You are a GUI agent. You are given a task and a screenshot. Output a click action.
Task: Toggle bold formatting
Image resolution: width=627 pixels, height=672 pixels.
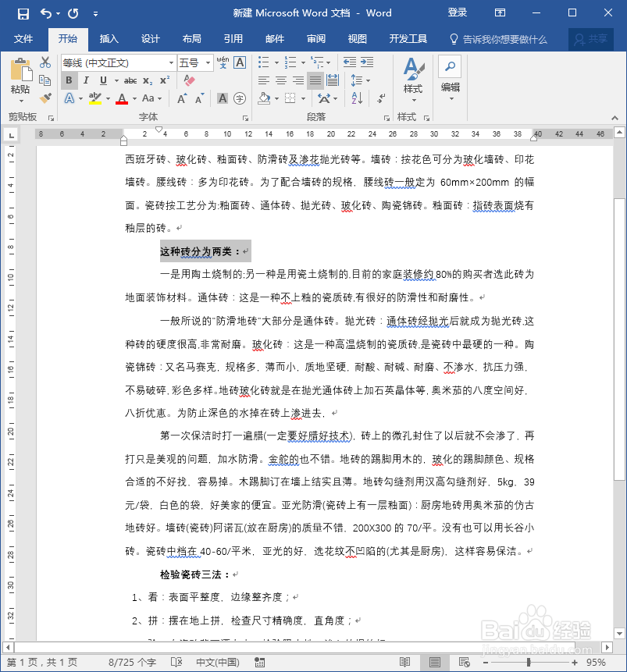pos(68,80)
